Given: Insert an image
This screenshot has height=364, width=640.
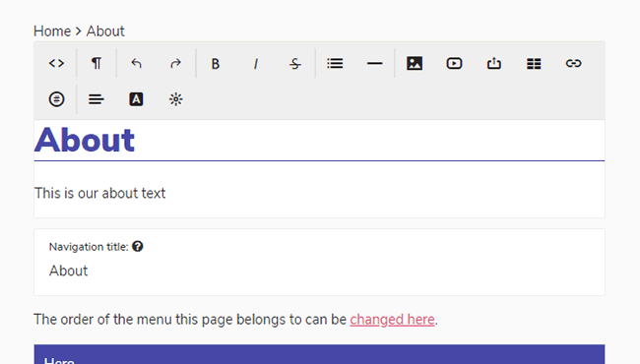Looking at the screenshot, I should tap(415, 63).
